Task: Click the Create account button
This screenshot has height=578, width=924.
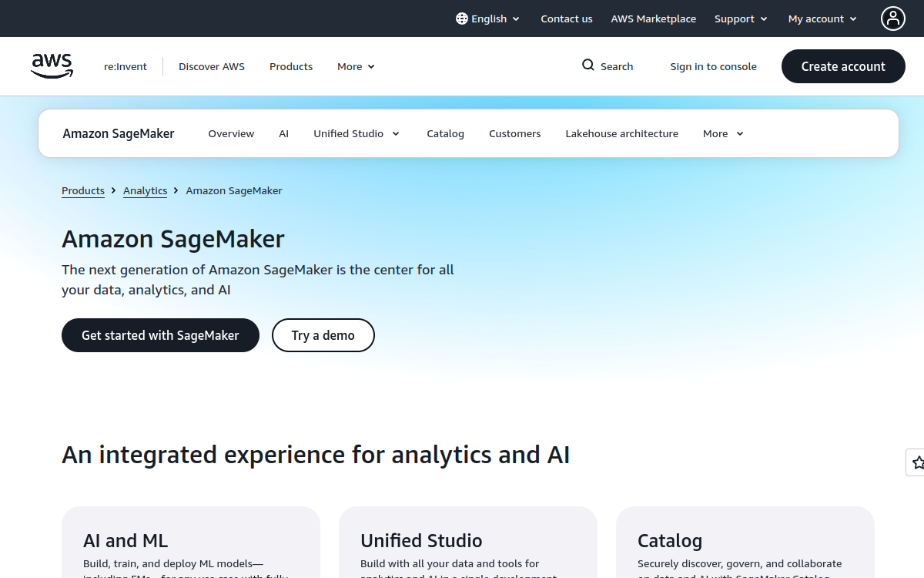Action: pos(843,66)
